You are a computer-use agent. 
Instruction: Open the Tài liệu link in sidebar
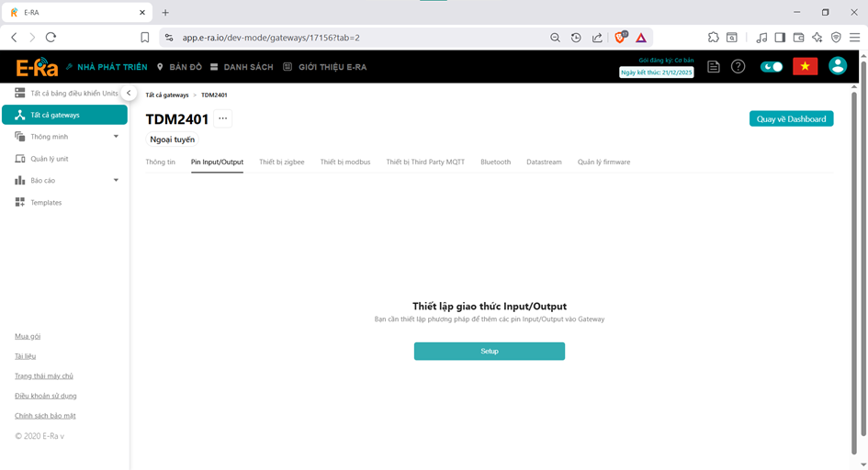point(26,355)
